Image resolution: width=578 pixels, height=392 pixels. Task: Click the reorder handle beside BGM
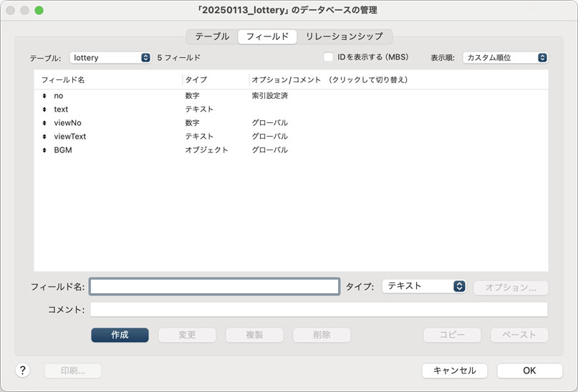[44, 150]
